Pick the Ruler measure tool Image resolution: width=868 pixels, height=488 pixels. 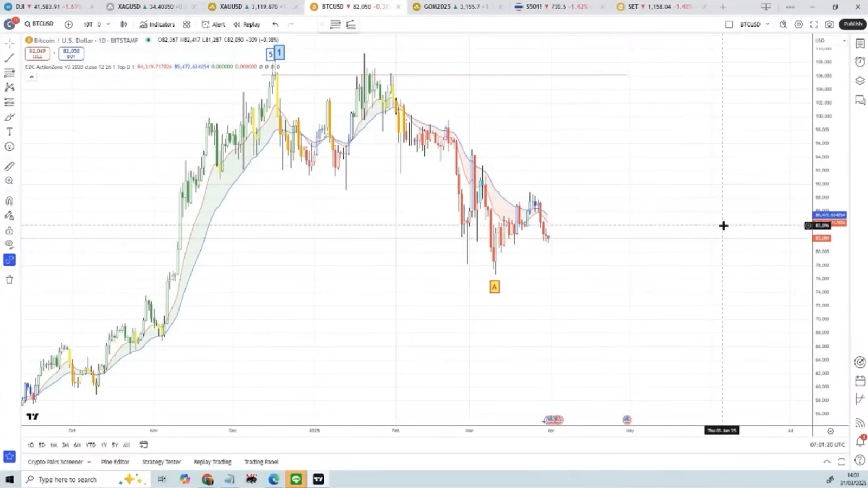click(9, 166)
